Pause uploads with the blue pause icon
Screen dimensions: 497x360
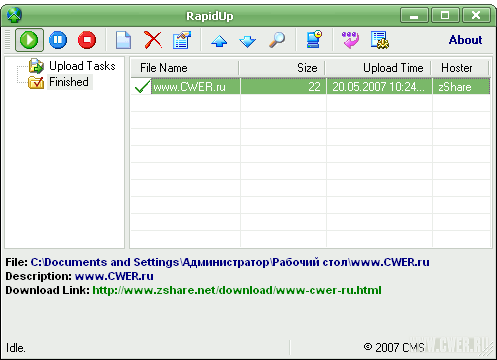[58, 40]
